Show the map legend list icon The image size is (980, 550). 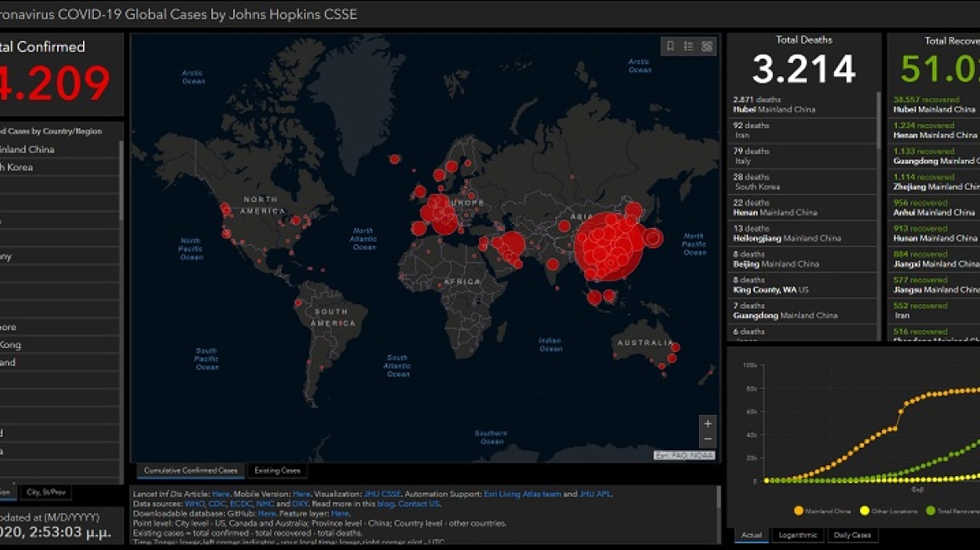point(689,47)
